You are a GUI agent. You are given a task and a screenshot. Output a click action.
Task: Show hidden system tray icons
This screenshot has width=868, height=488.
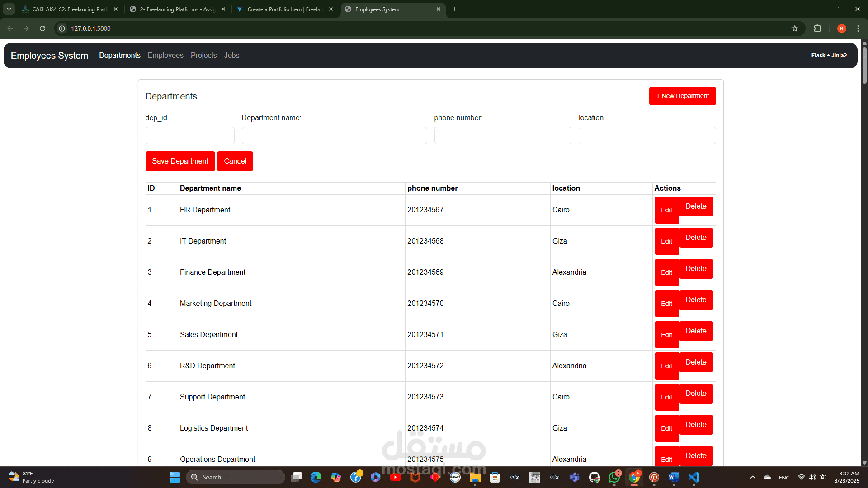click(x=753, y=477)
